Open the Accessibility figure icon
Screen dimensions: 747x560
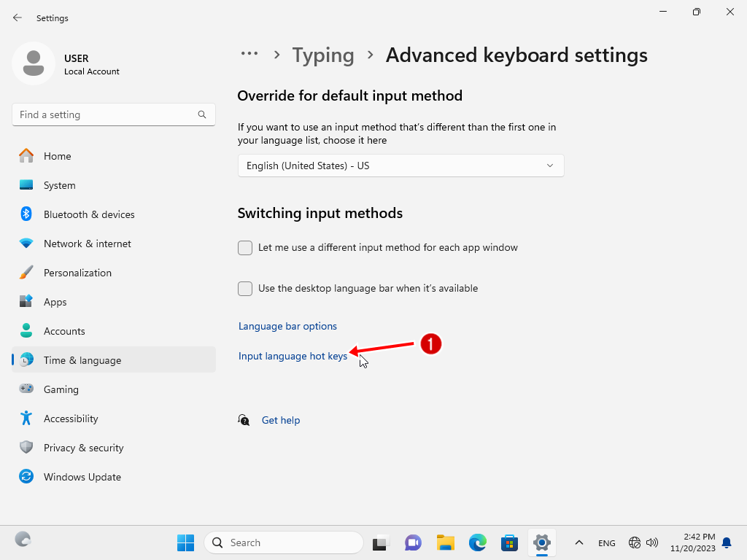pos(26,419)
